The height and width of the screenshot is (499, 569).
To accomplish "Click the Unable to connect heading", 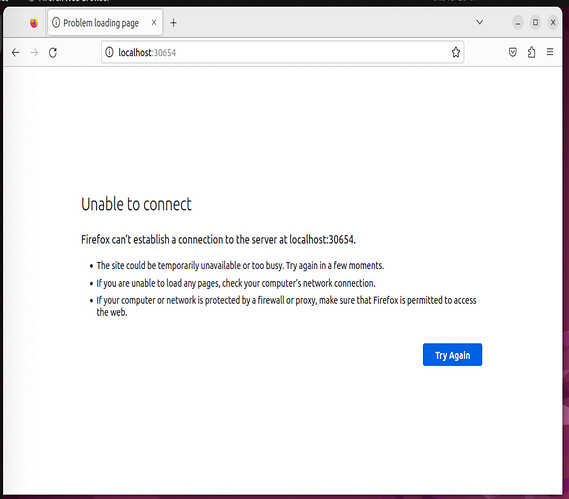I will pyautogui.click(x=136, y=204).
